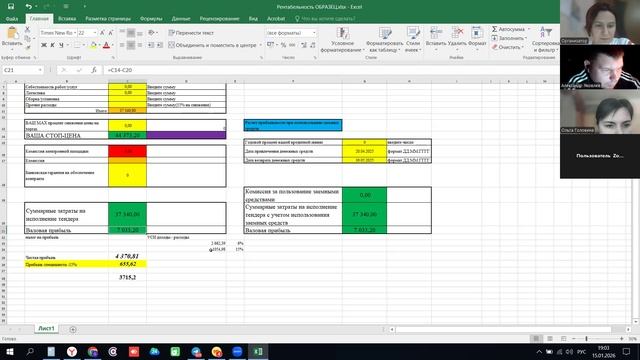Decrease indent in alignment group
The image size is (640, 360).
(151, 45)
